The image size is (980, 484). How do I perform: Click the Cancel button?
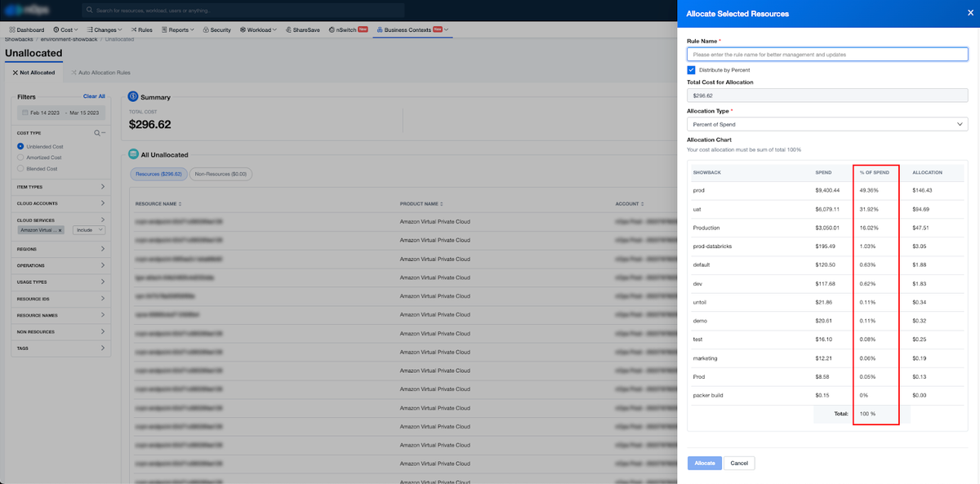[739, 463]
